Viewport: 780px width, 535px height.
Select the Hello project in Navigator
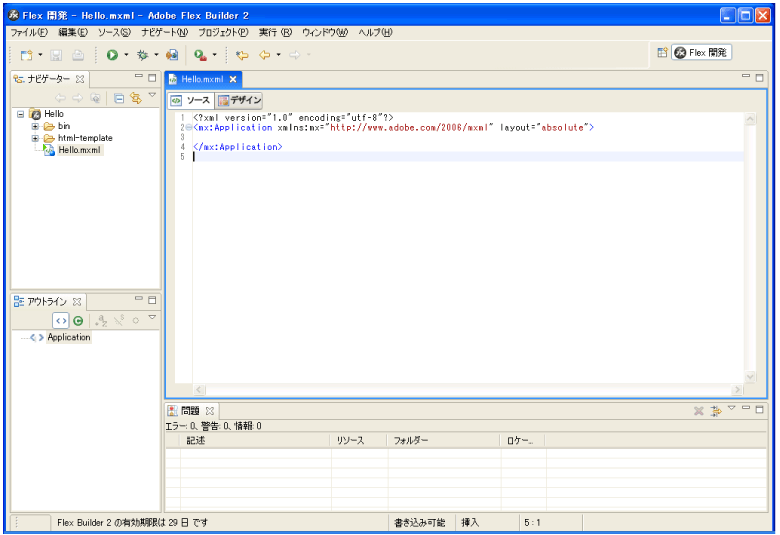(x=54, y=114)
